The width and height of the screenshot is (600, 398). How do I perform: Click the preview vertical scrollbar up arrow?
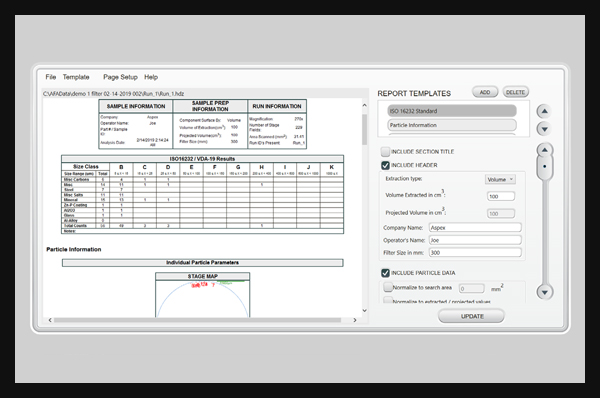pos(364,105)
